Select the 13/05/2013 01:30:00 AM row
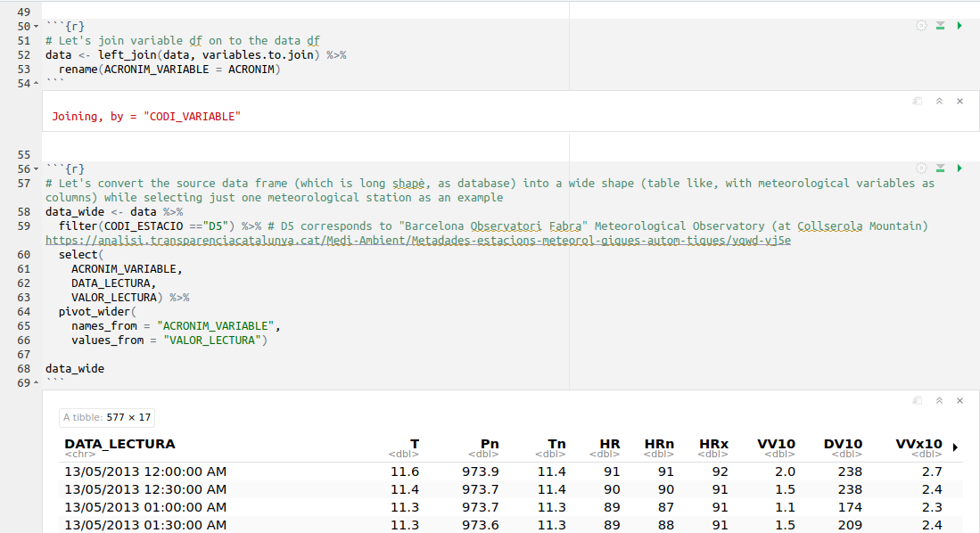 click(x=511, y=525)
